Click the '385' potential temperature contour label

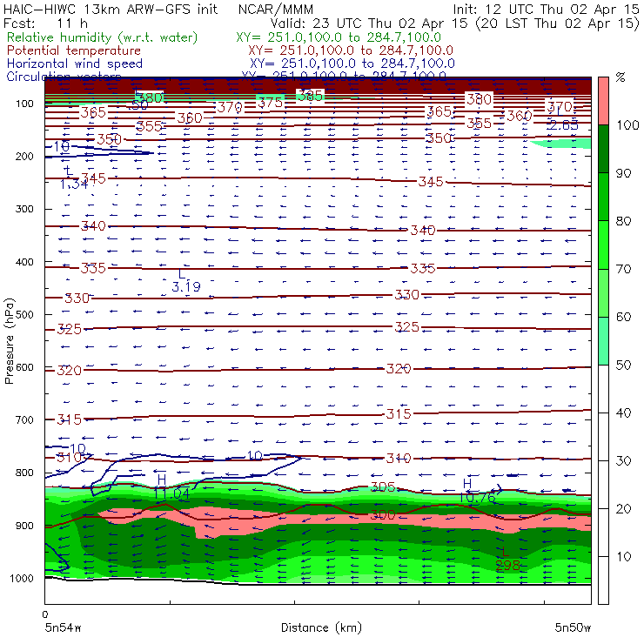pyautogui.click(x=310, y=96)
